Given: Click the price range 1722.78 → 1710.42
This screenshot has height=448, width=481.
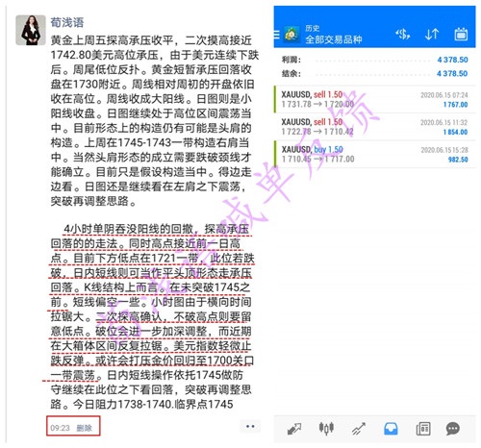Looking at the screenshot, I should click(x=317, y=132).
